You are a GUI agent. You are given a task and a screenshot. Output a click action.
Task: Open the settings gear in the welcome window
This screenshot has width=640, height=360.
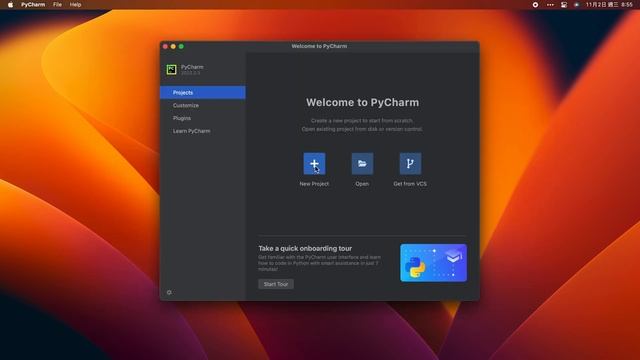(169, 292)
